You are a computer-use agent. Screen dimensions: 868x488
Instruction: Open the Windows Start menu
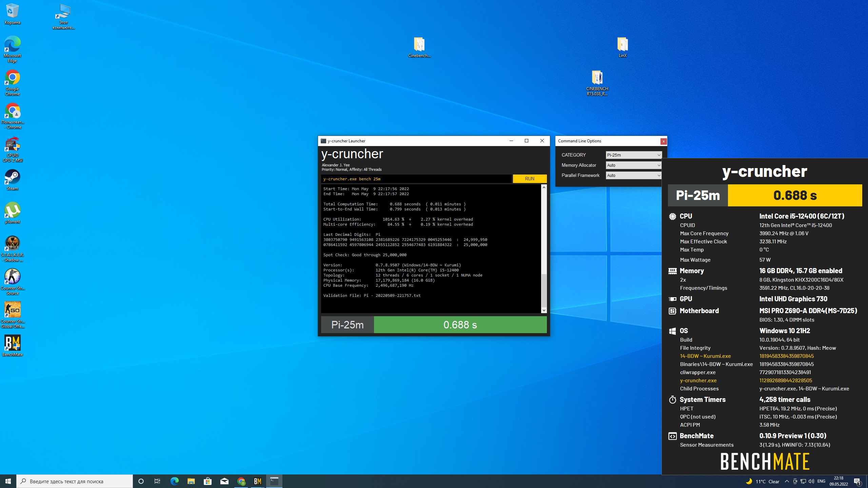click(8, 481)
